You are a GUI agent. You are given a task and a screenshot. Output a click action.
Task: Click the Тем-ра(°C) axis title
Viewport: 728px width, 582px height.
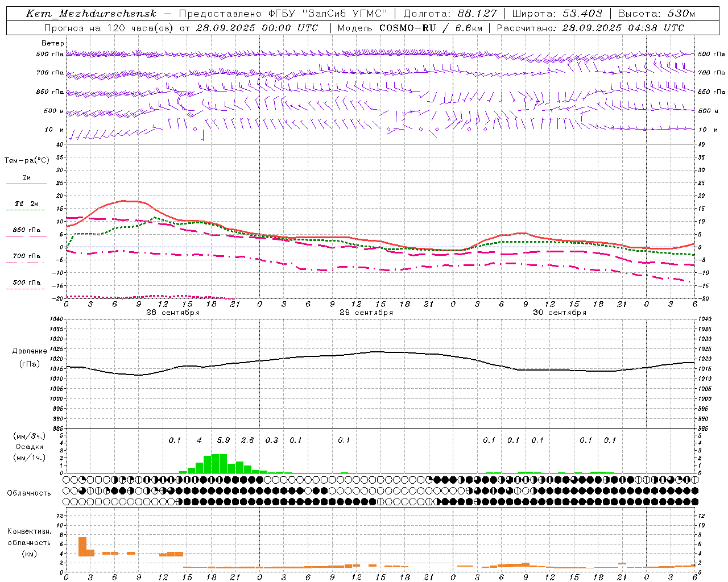click(x=27, y=161)
